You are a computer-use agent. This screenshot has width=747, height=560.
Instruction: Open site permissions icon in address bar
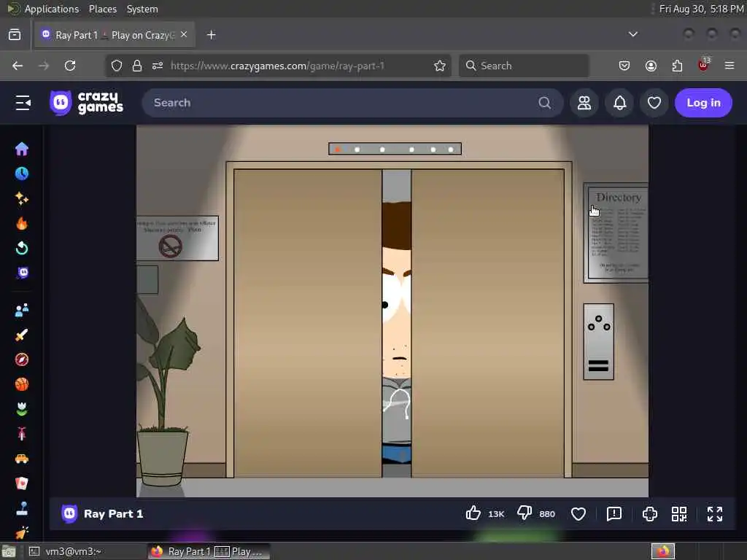(x=158, y=66)
